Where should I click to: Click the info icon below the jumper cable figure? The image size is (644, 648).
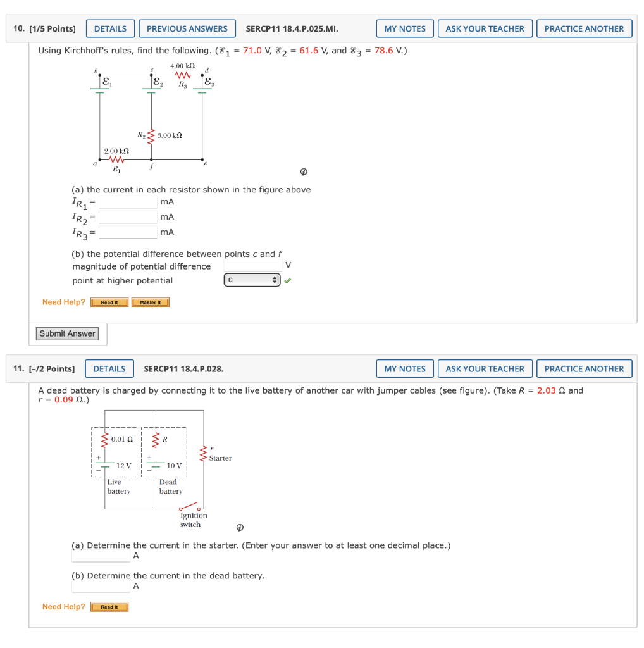point(239,527)
